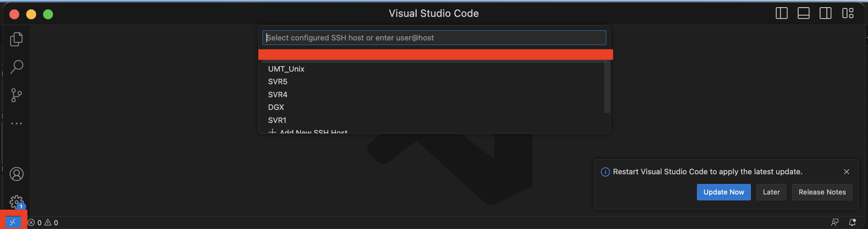The height and width of the screenshot is (229, 868).
Task: Show errors and warnings count in status bar
Action: [x=43, y=223]
